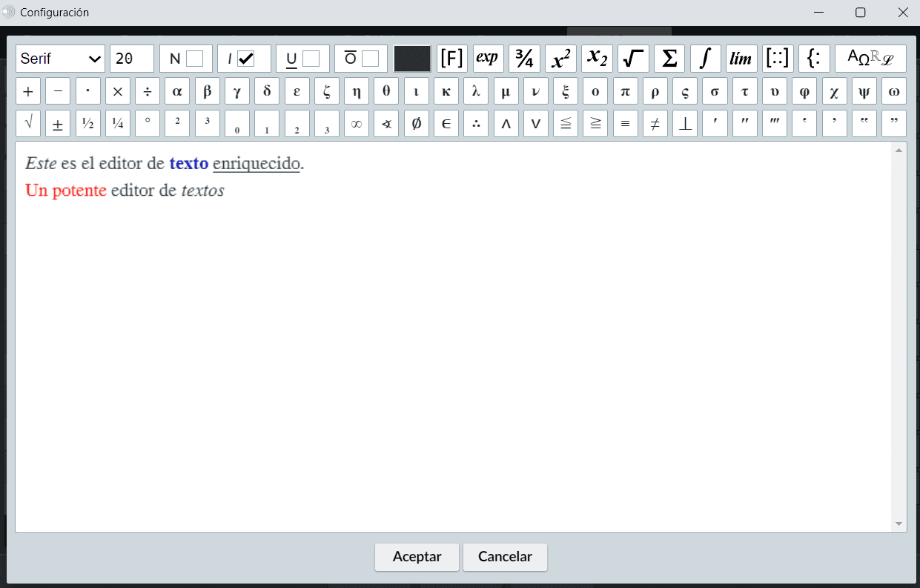This screenshot has width=920, height=588.
Task: Insert a square root expression
Action: pos(633,59)
